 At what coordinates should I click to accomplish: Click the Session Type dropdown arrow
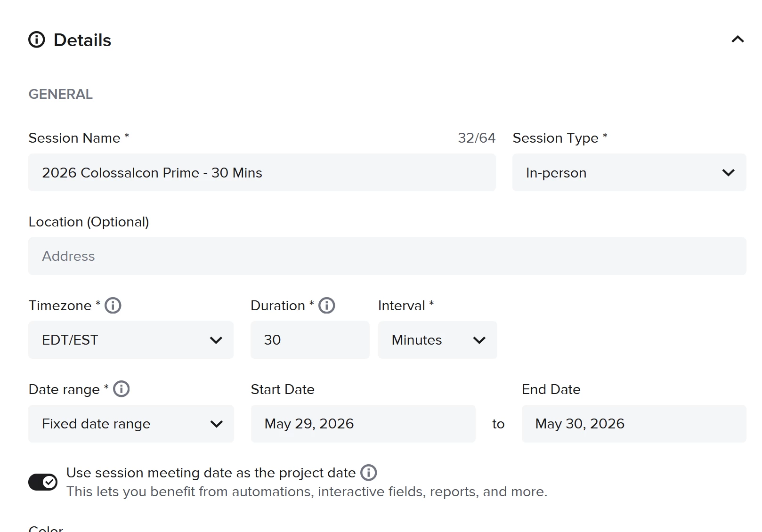[x=728, y=173]
